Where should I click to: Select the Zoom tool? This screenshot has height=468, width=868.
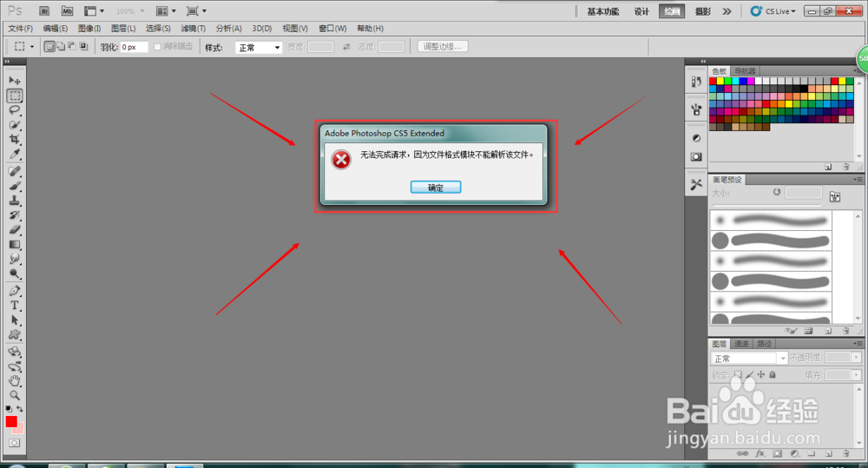coord(15,395)
